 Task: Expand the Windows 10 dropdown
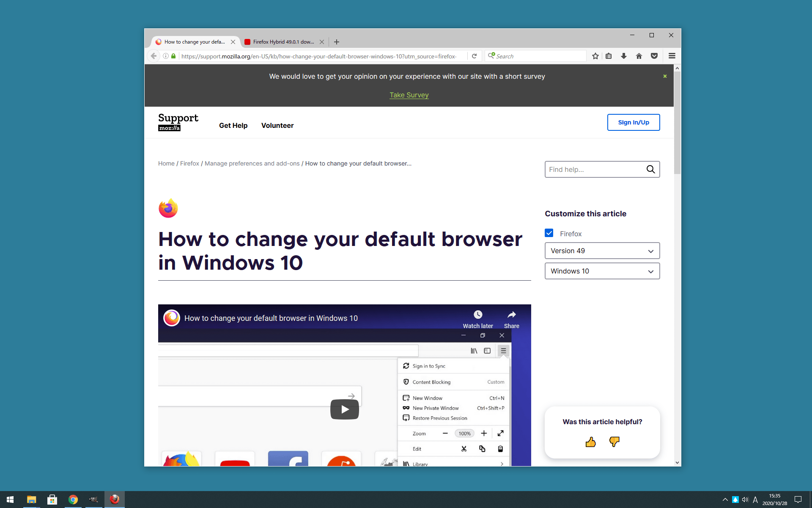tap(601, 271)
